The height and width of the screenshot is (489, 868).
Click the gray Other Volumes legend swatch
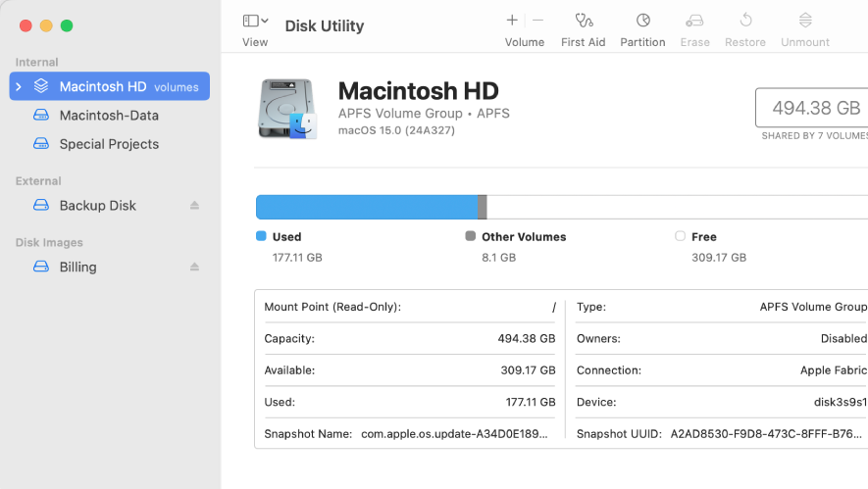click(471, 236)
